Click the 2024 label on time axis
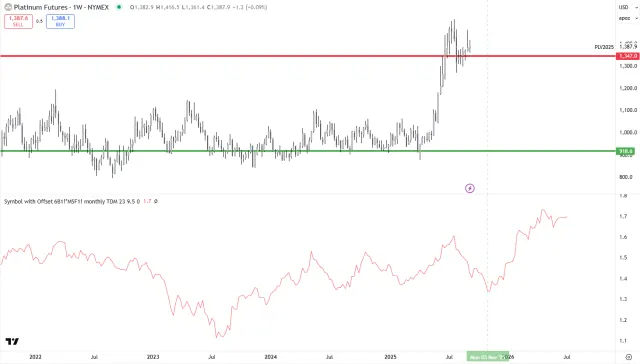The height and width of the screenshot is (364, 640). click(271, 357)
